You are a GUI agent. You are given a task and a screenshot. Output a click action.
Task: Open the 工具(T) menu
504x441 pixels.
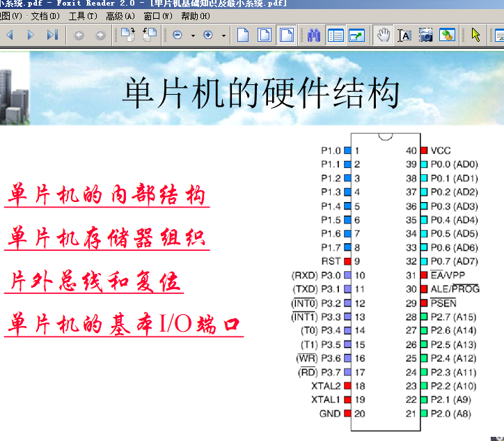click(83, 16)
